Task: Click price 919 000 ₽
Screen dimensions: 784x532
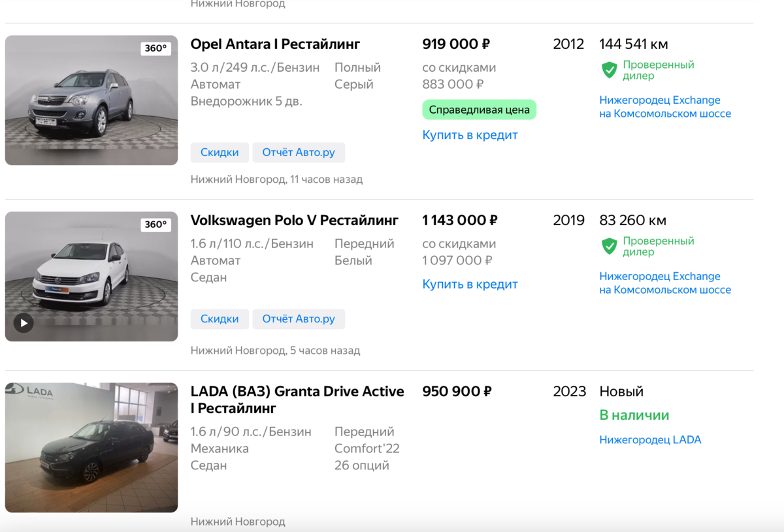Action: point(456,44)
